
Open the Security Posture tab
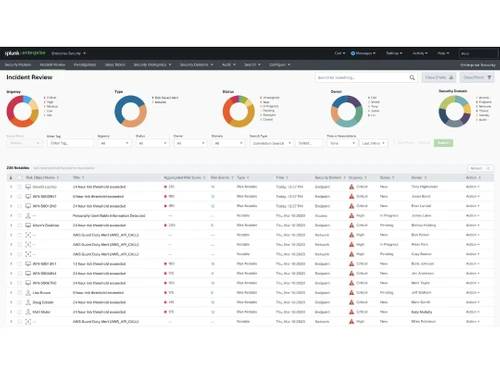point(18,65)
